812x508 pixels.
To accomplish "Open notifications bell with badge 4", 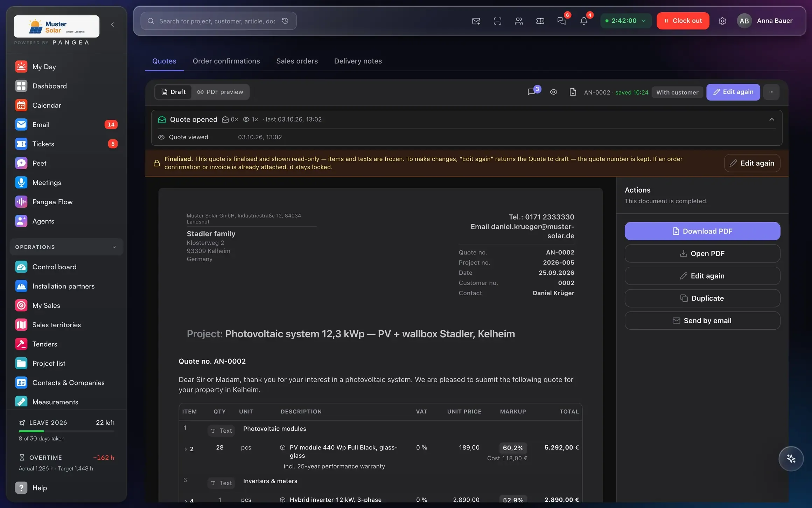I will (x=583, y=21).
